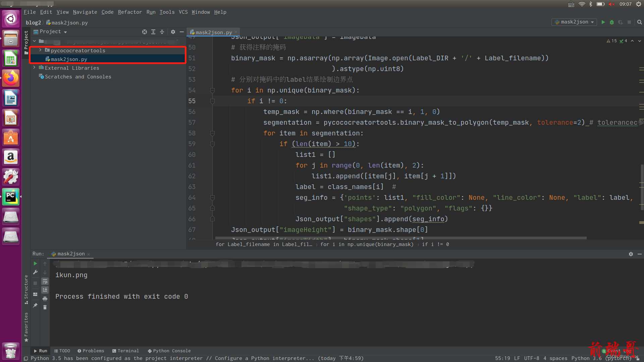
Task: Open run configuration wrench icon in Run panel
Action: 35,273
